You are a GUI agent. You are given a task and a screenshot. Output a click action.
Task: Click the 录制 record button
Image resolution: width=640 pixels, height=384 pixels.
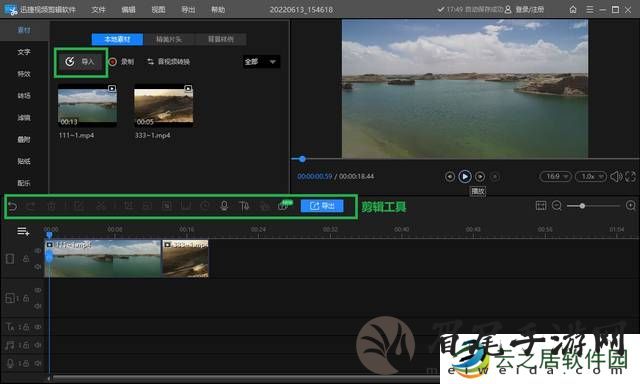pos(122,62)
